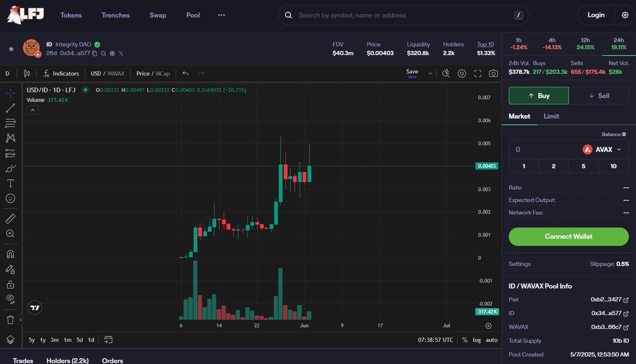Select the brush drawing tool
Screen dimensions: 636x364
click(10, 168)
